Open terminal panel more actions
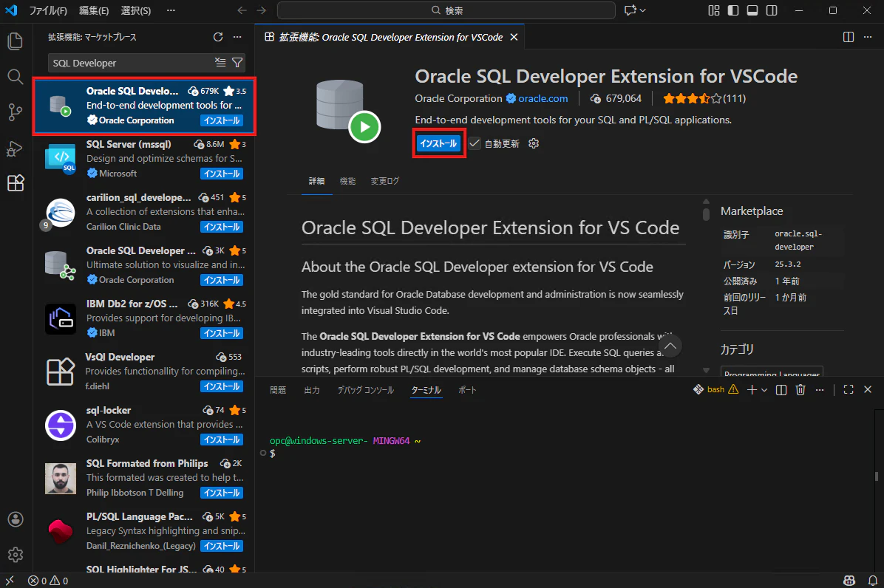The height and width of the screenshot is (588, 884). pos(820,390)
